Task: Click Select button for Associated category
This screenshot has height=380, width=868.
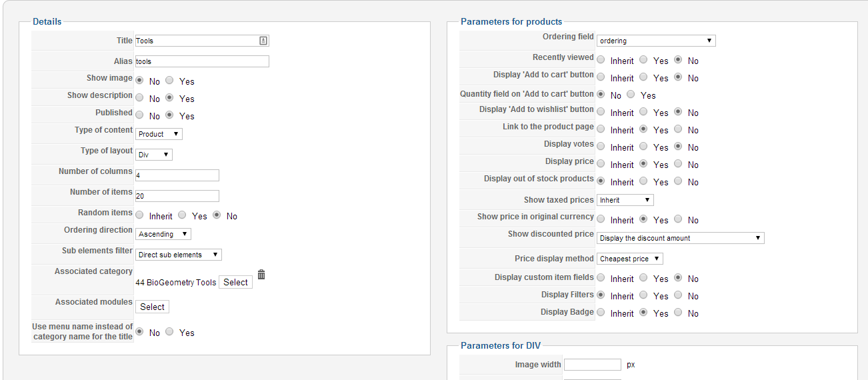Action: tap(235, 282)
